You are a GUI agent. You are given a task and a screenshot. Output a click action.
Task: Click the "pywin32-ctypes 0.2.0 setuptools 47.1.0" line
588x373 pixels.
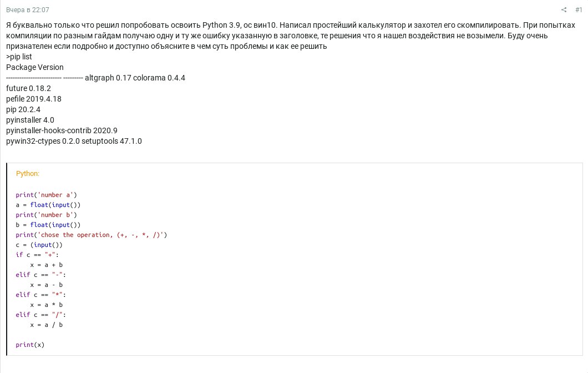click(x=74, y=141)
